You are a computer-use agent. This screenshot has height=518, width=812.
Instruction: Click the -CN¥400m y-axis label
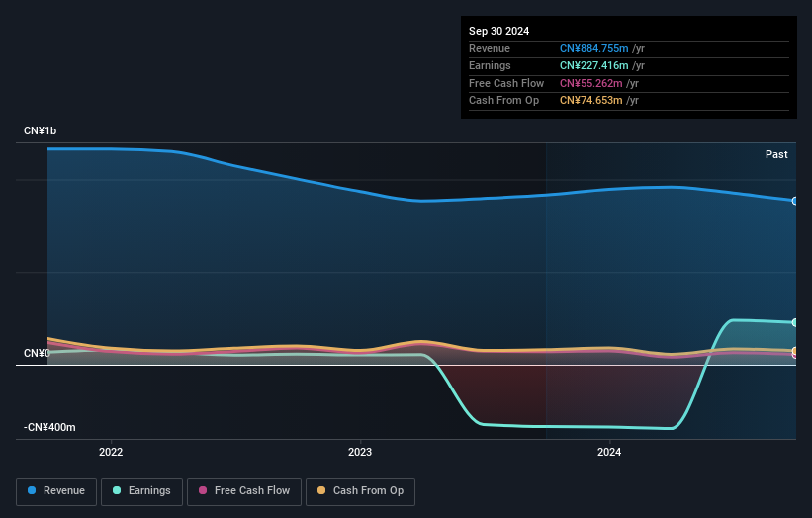(x=49, y=427)
